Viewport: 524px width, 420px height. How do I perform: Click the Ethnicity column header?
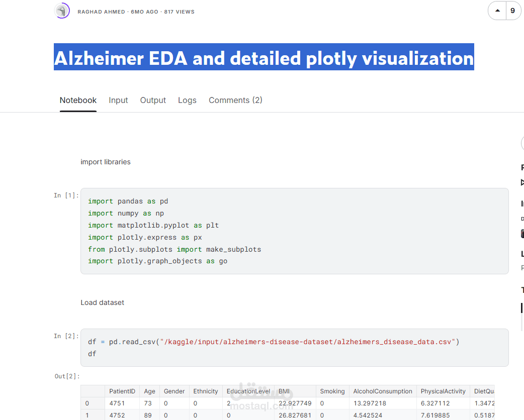[x=206, y=391]
